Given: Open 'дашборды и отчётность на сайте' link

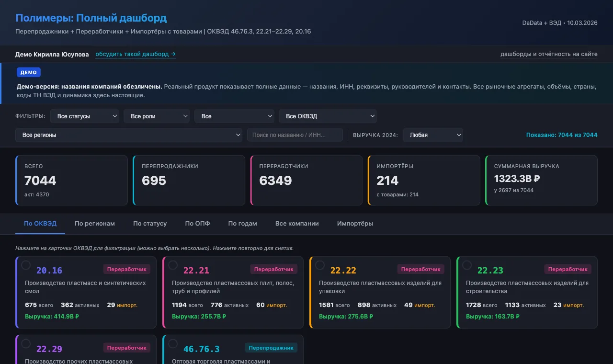Looking at the screenshot, I should point(549,54).
